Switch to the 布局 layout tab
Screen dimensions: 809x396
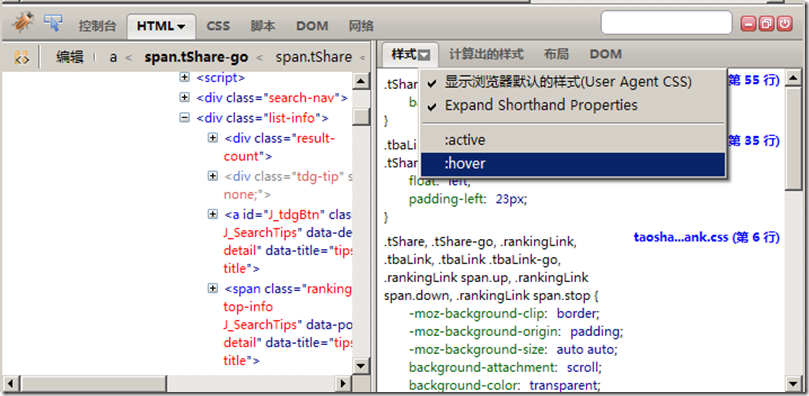pos(556,54)
